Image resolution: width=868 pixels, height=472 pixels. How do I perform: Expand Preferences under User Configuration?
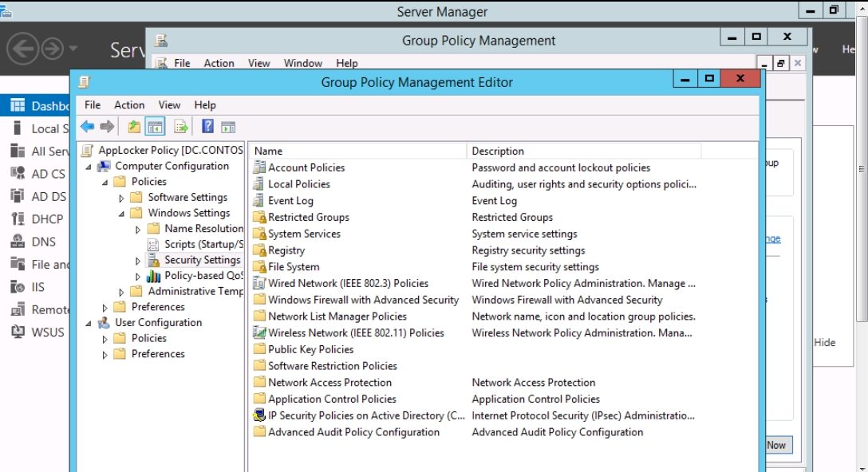[105, 354]
